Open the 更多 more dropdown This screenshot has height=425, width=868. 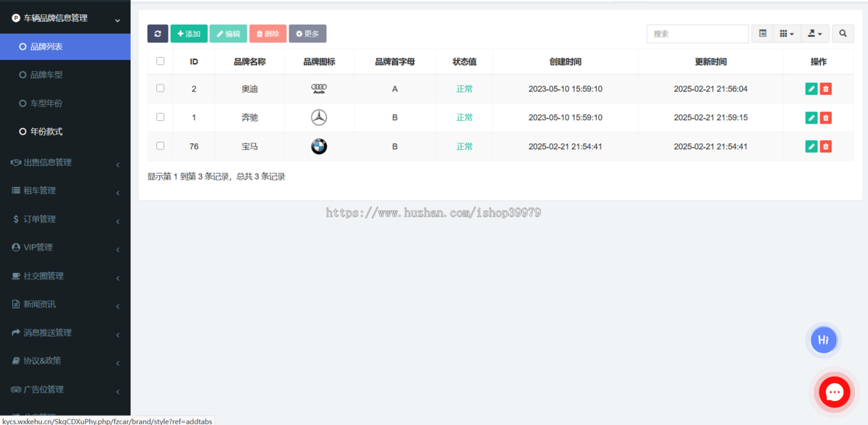click(307, 33)
